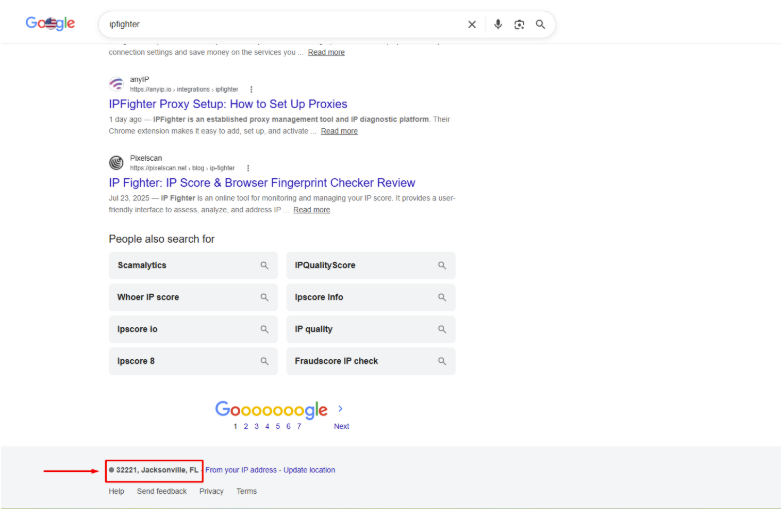Open more options for the anyIP result
The height and width of the screenshot is (509, 782).
251,89
